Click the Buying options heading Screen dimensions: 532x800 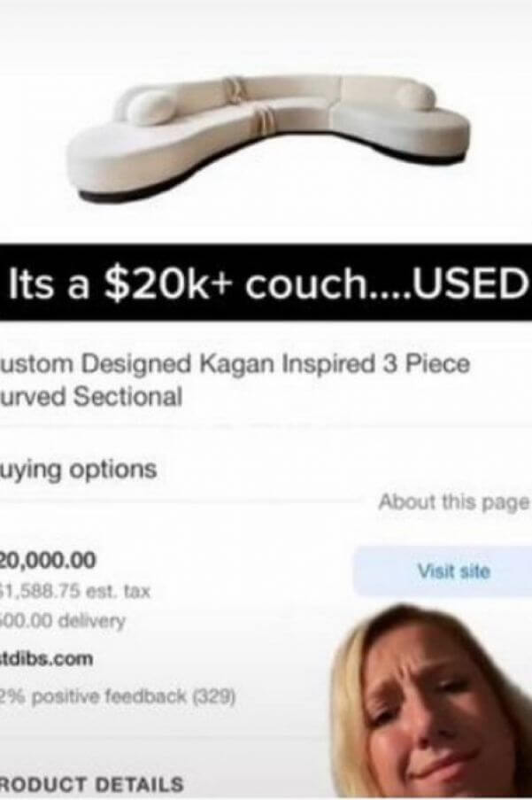click(79, 470)
